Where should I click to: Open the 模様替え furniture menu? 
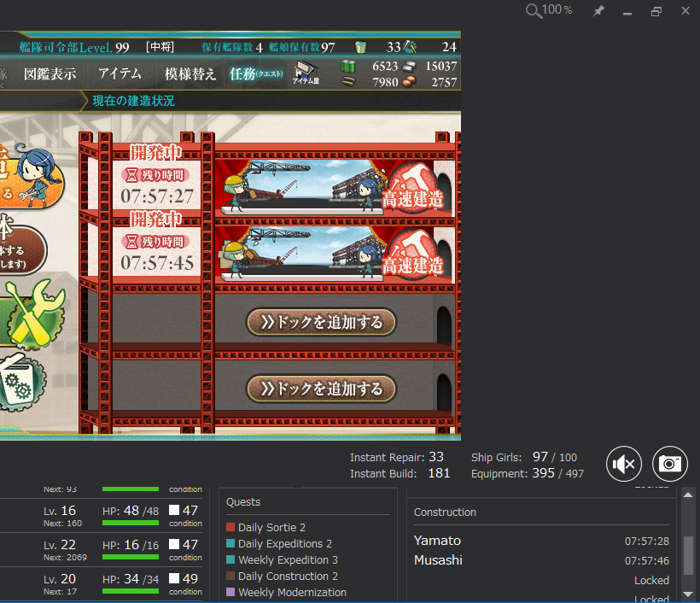[190, 73]
